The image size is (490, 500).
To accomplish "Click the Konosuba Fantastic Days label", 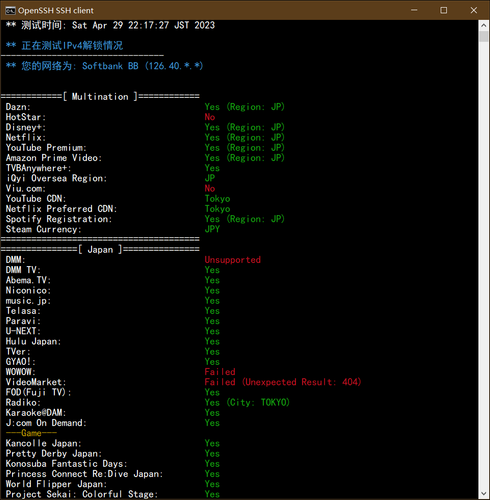I will pos(66,464).
